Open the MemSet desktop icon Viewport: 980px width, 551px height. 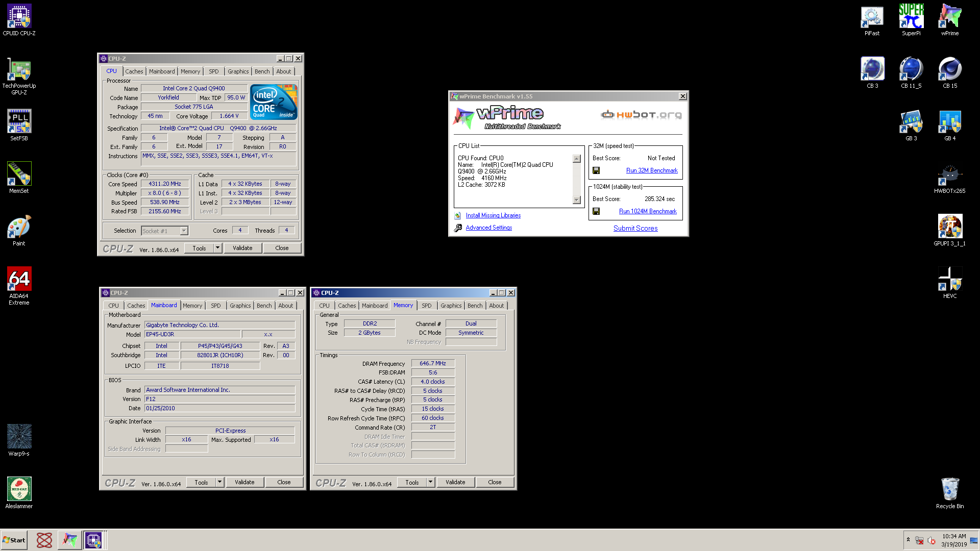pos(19,178)
